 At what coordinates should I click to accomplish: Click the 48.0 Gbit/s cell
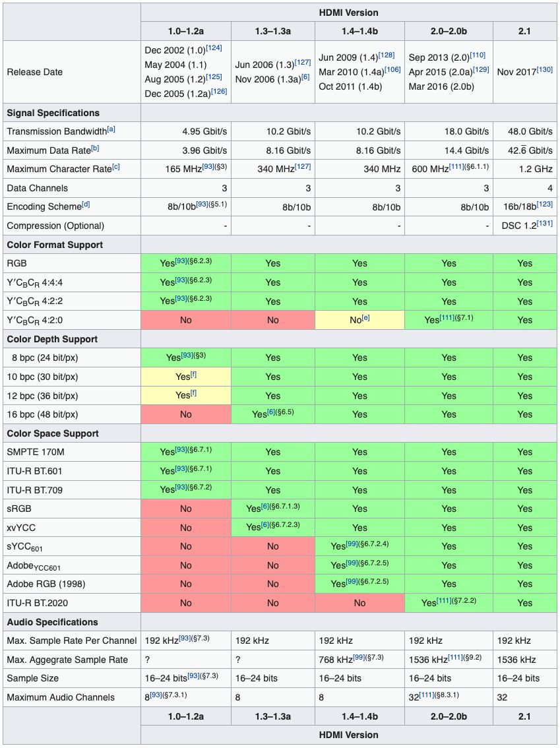point(524,132)
